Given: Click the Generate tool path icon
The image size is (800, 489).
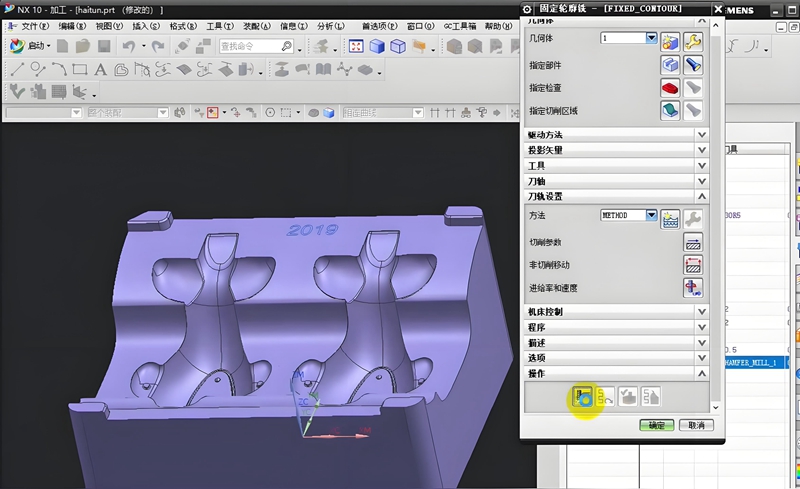Looking at the screenshot, I should coord(581,397).
